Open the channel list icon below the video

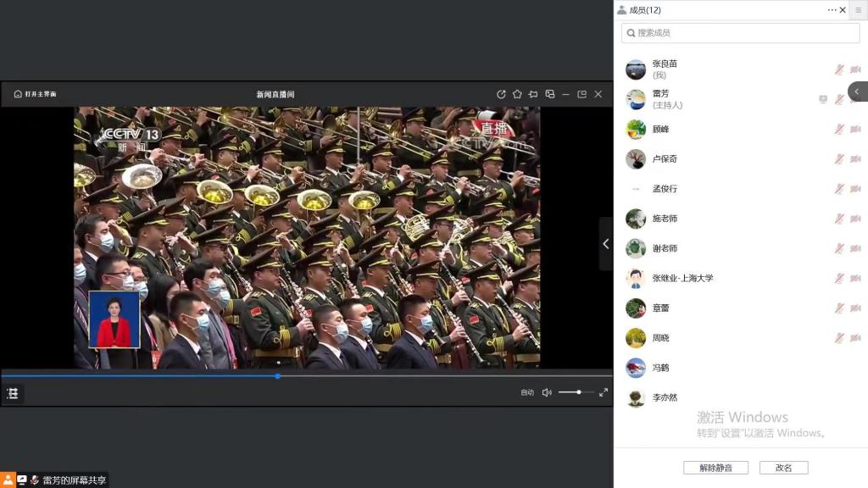[13, 393]
